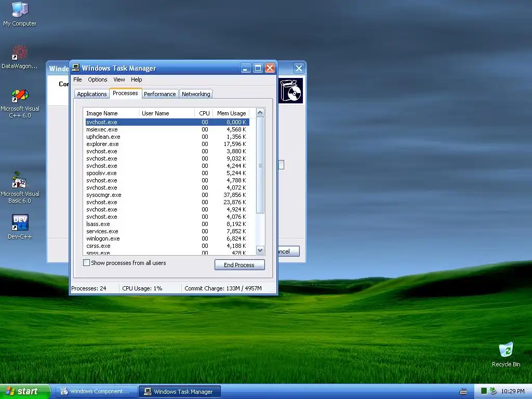Click the network connection tray icon
This screenshot has width=532, height=399.
coord(493,391)
